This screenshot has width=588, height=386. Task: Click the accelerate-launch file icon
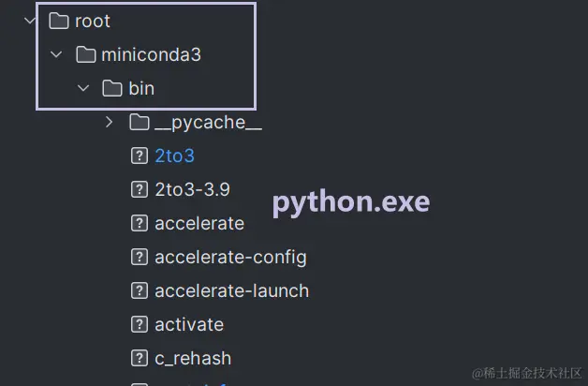pyautogui.click(x=140, y=290)
